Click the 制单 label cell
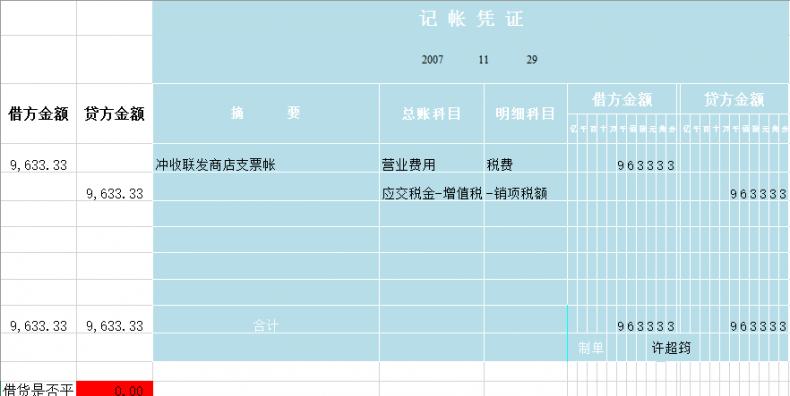 (x=590, y=348)
